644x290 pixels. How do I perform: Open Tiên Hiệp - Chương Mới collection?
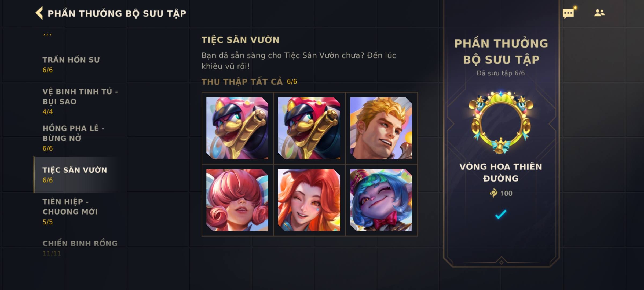80,212
